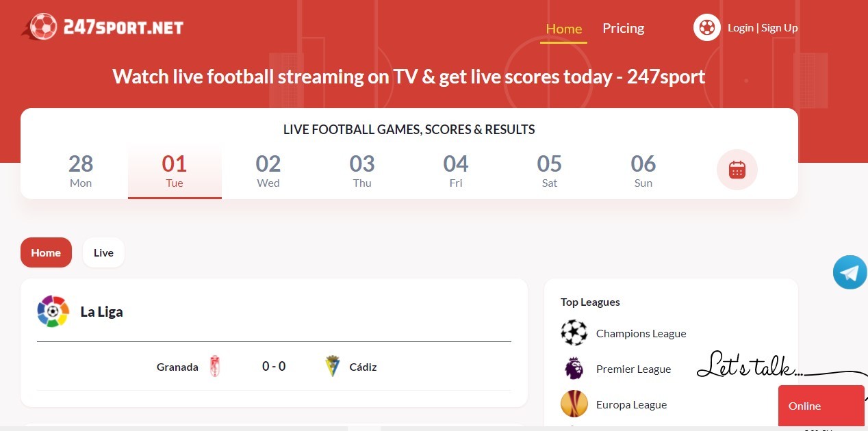Screen dimensions: 868x431
Task: Click the La Liga league logo
Action: point(53,311)
